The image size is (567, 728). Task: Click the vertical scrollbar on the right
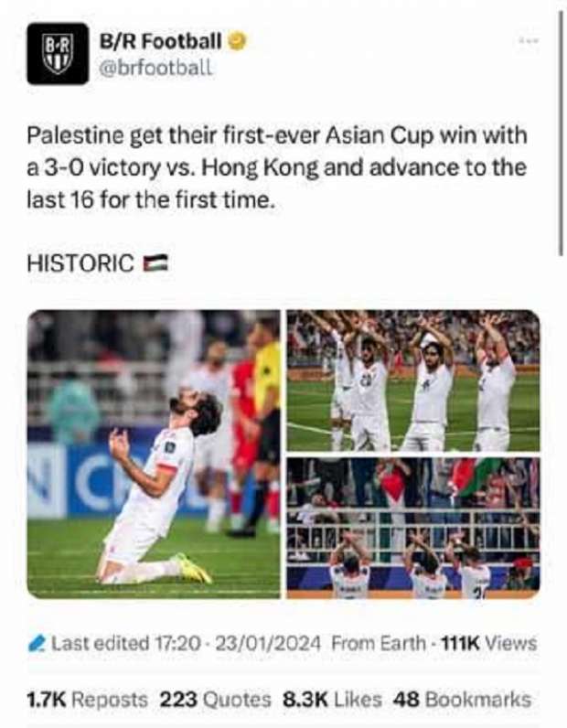coord(561,133)
